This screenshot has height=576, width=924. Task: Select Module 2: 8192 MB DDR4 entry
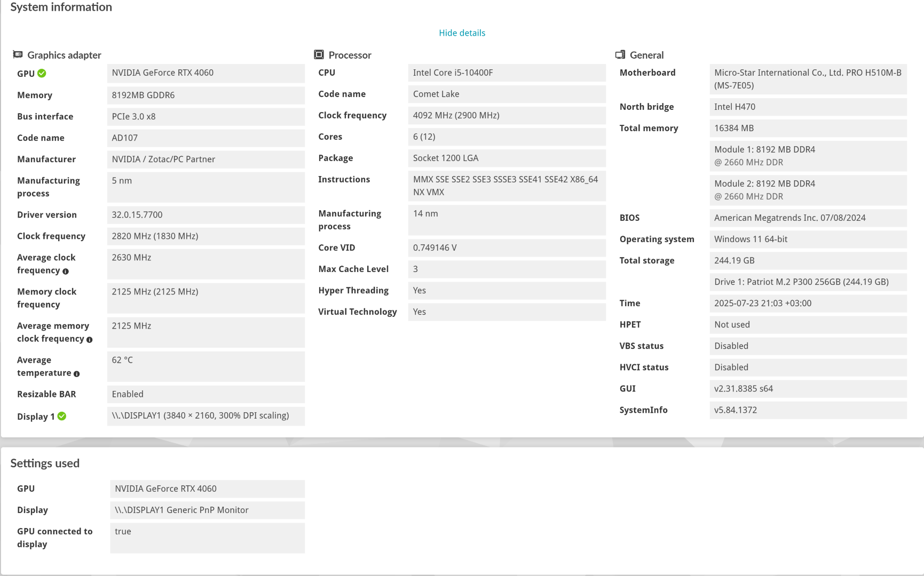coord(808,190)
